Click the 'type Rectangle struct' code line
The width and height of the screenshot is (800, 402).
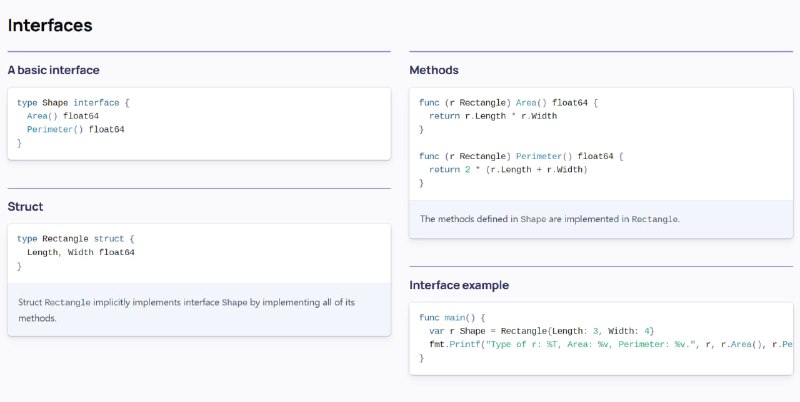pyautogui.click(x=76, y=239)
